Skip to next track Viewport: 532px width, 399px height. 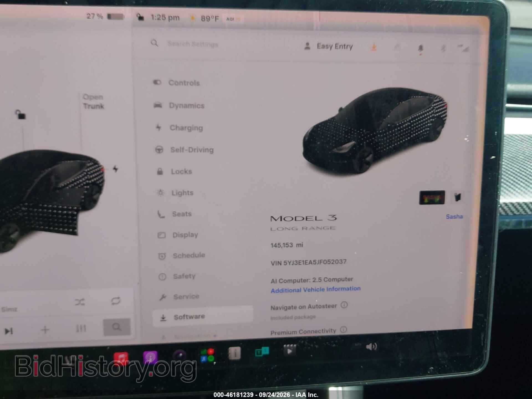[x=9, y=331]
